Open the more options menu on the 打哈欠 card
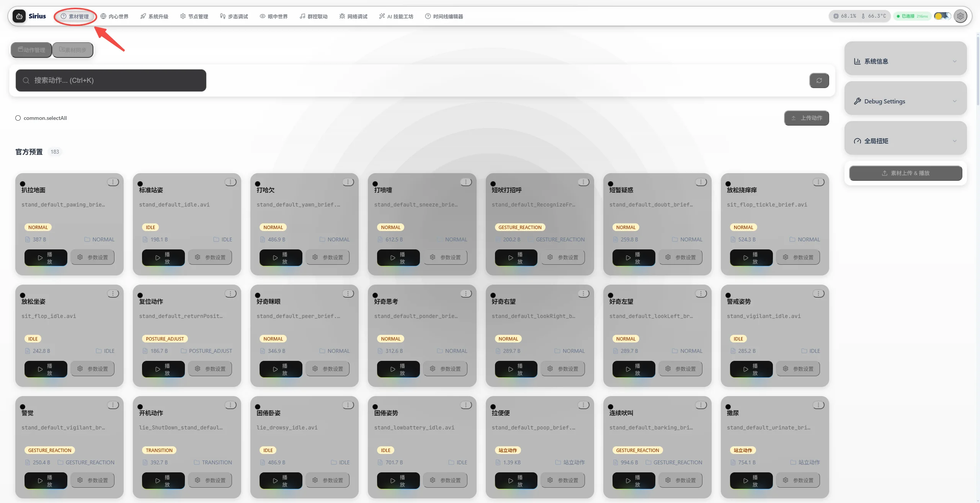This screenshot has height=503, width=980. tap(348, 182)
